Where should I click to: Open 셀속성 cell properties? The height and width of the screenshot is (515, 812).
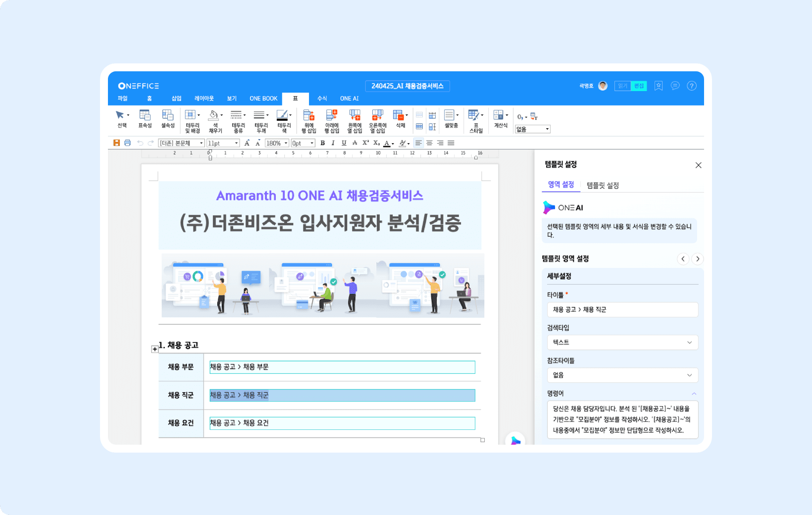pyautogui.click(x=168, y=120)
